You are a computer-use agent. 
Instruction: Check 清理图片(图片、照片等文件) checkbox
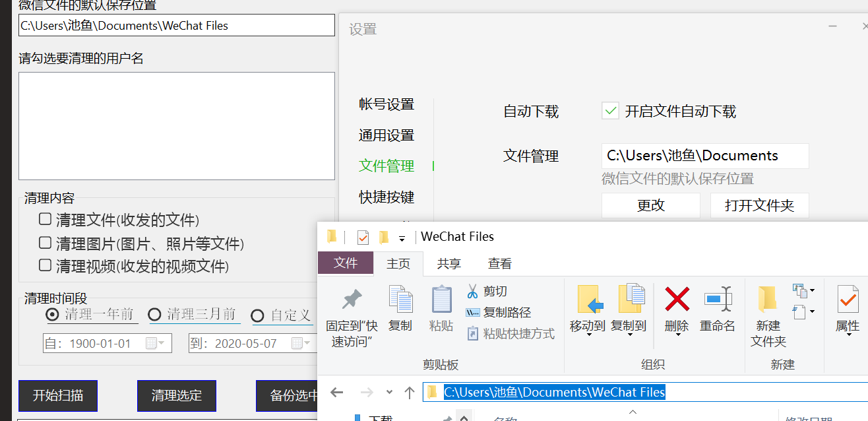(45, 243)
